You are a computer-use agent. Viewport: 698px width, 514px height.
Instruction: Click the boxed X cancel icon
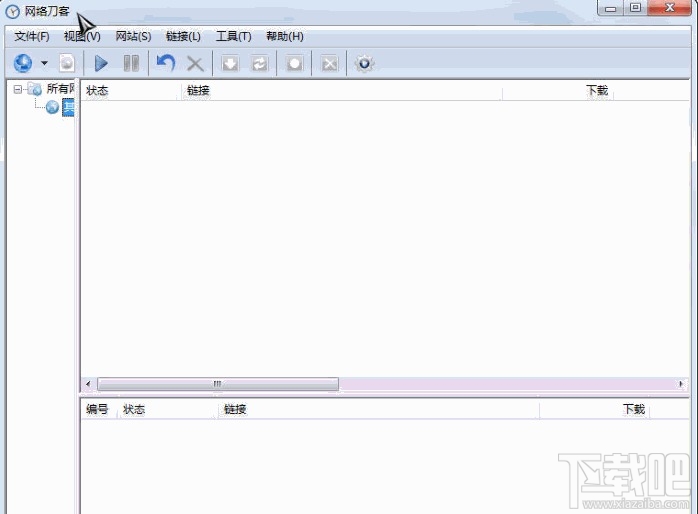(329, 64)
